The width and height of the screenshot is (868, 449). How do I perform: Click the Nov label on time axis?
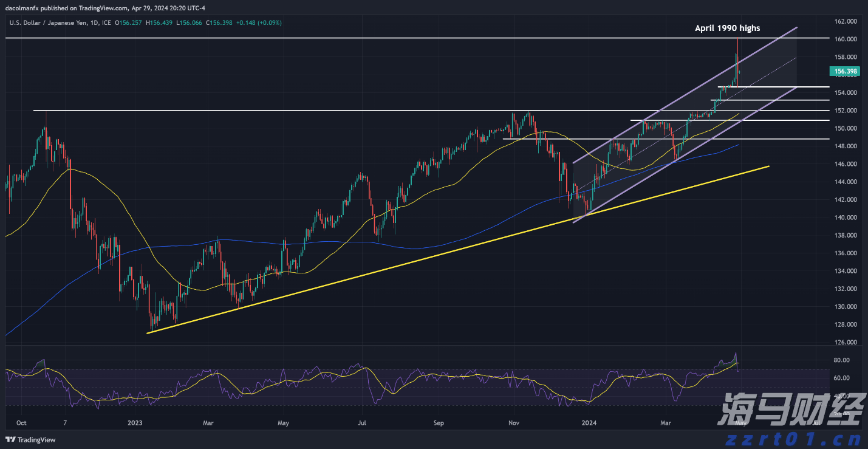pyautogui.click(x=514, y=422)
